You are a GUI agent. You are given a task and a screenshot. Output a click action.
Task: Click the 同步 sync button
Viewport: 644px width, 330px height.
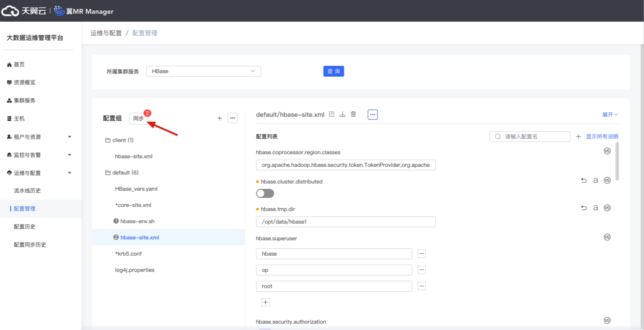[x=138, y=118]
